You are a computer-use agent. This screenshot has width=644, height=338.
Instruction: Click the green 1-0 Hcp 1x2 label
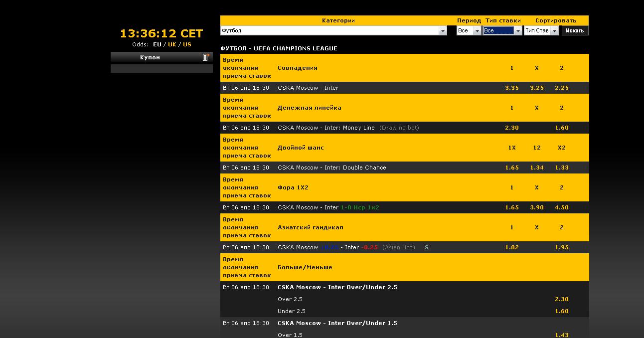[x=360, y=207]
